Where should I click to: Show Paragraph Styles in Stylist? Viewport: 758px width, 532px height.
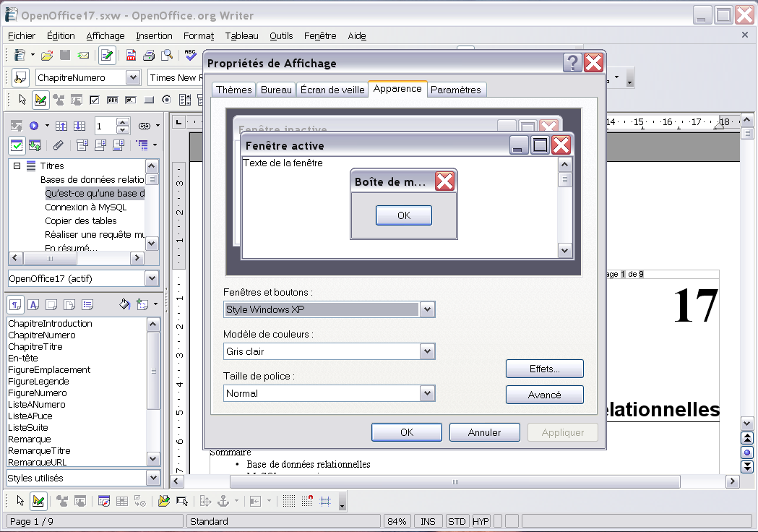tap(15, 304)
